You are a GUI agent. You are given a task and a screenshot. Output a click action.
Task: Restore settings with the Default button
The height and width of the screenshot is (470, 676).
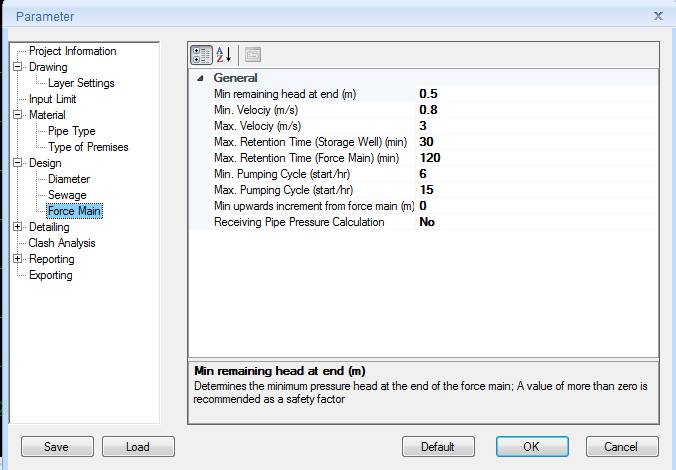(x=438, y=446)
